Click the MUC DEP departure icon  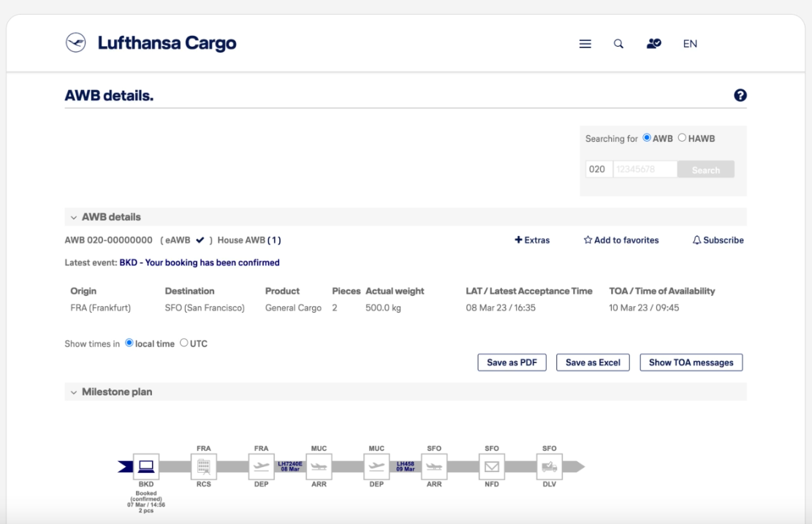[376, 466]
